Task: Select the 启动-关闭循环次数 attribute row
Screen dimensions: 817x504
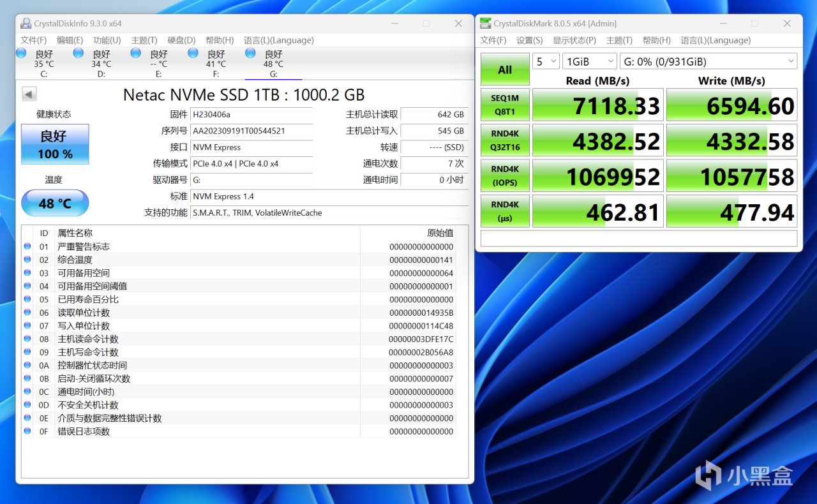Action: click(239, 378)
